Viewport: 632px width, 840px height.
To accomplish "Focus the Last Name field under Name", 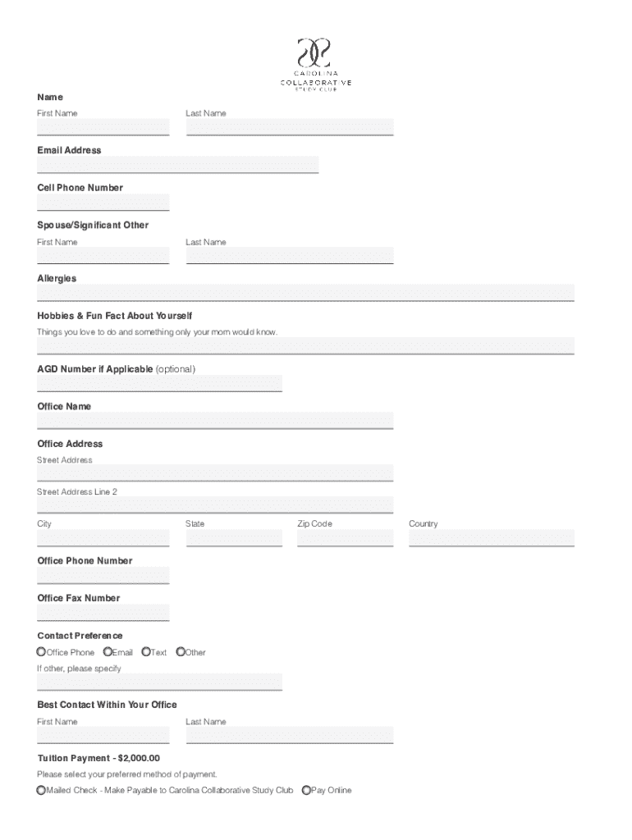I will (289, 127).
